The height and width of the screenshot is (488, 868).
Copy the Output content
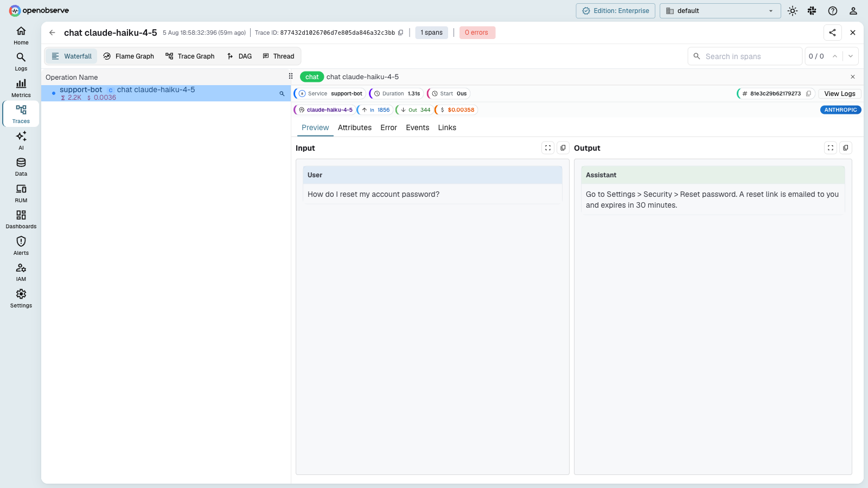tap(846, 147)
